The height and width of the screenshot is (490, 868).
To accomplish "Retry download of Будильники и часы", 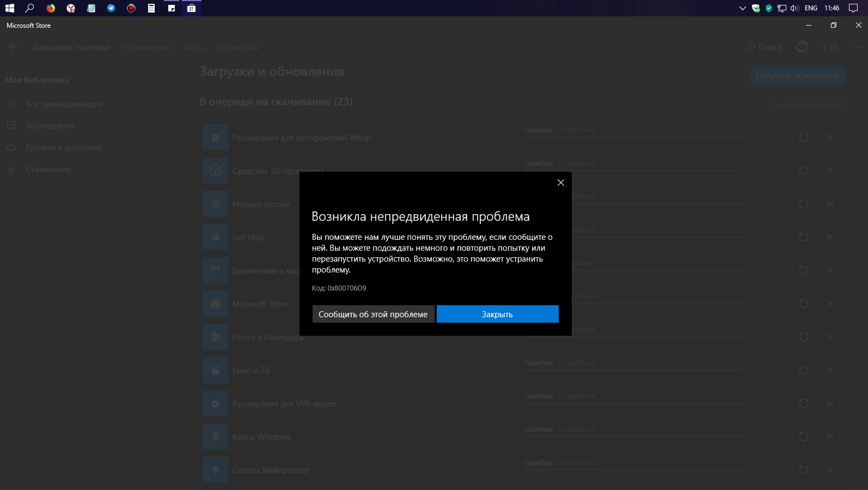I will pyautogui.click(x=803, y=270).
